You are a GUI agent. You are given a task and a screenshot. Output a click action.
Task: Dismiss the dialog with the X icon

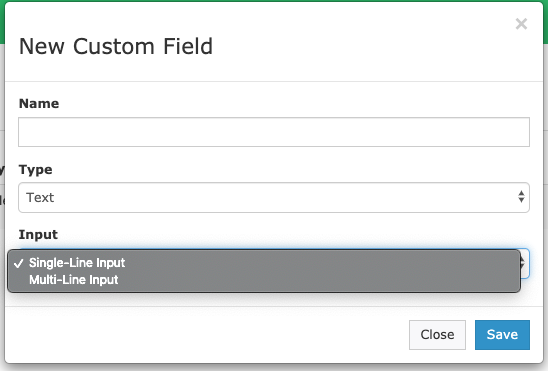[x=521, y=24]
